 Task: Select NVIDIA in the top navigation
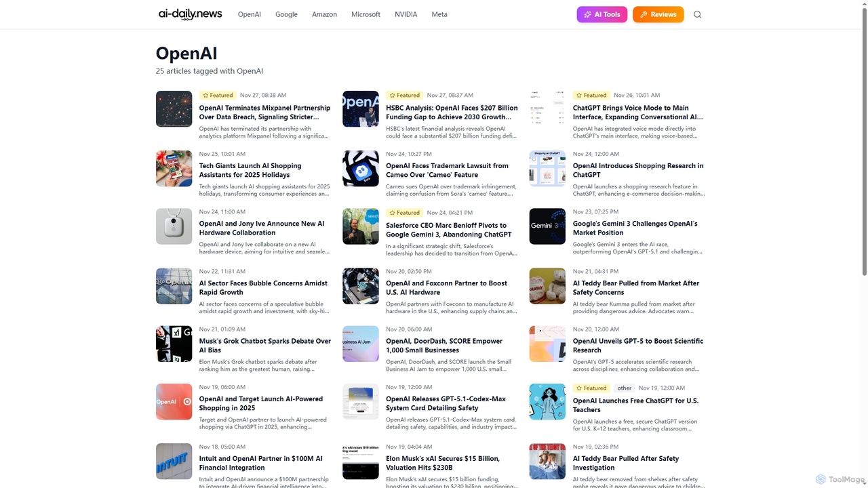pyautogui.click(x=406, y=14)
